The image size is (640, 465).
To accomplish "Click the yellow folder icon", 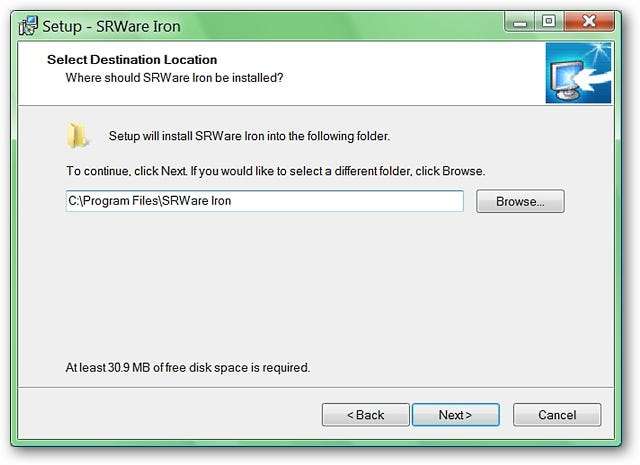I will coord(78,135).
